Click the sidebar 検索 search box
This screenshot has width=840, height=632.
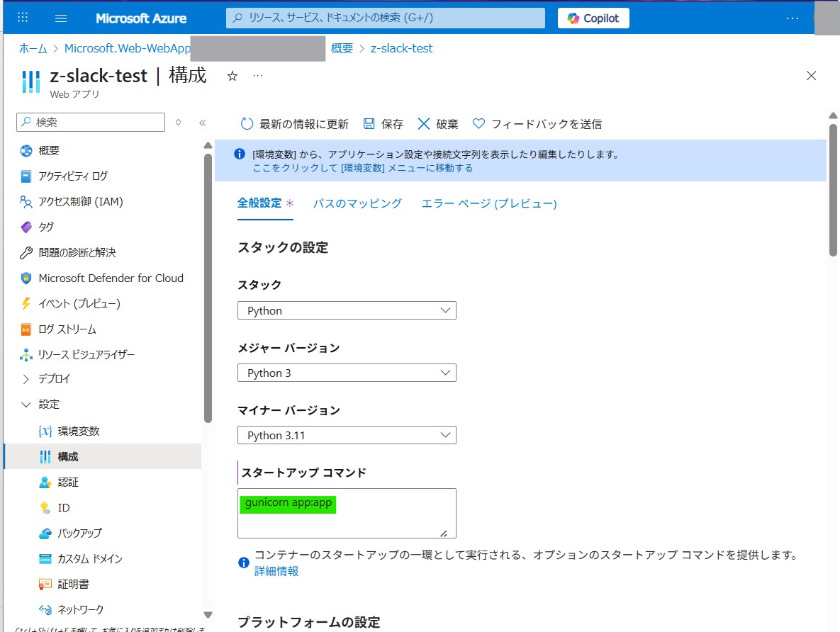91,122
